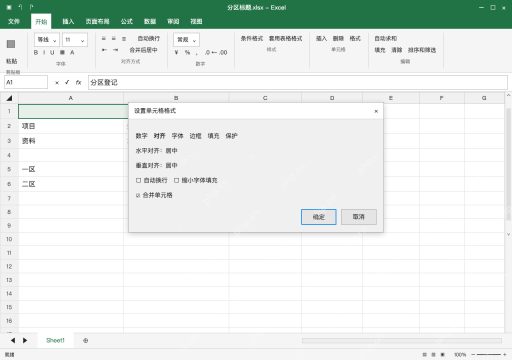Viewport: 512px width, 360px height.
Task: Confirm entry with the check mark icon
Action: pyautogui.click(x=67, y=82)
